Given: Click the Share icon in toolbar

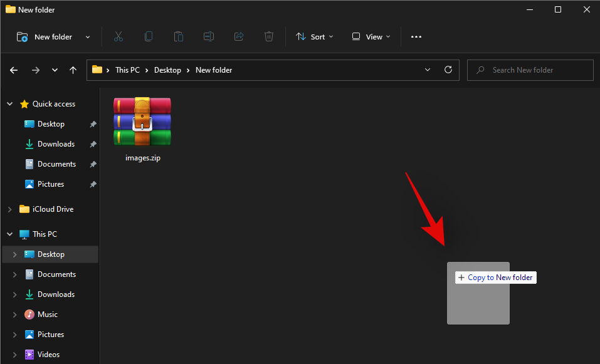Looking at the screenshot, I should pyautogui.click(x=239, y=37).
